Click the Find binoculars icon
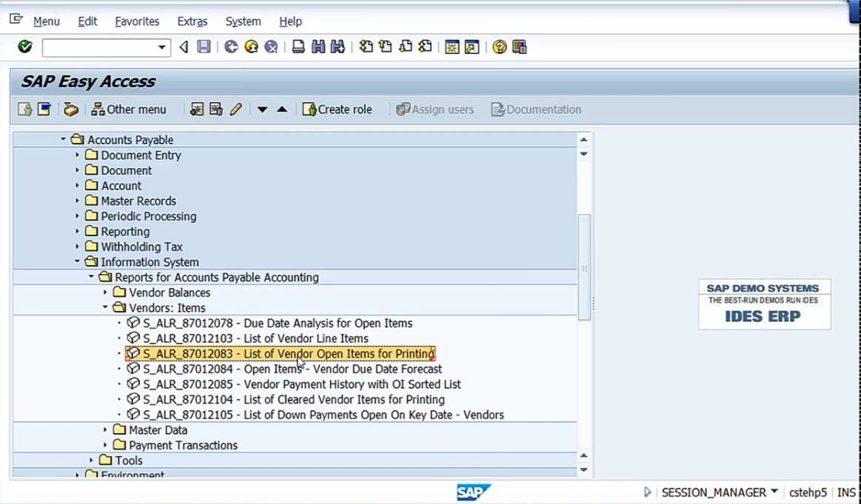Image resolution: width=861 pixels, height=504 pixels. [318, 47]
